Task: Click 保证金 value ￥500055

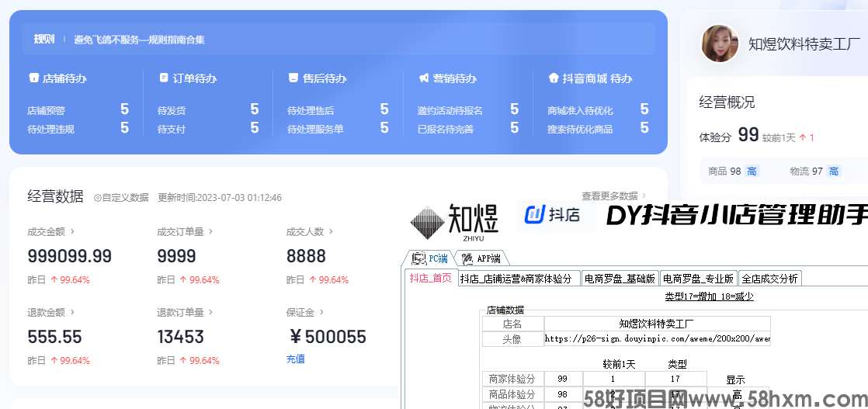Action: pyautogui.click(x=328, y=337)
